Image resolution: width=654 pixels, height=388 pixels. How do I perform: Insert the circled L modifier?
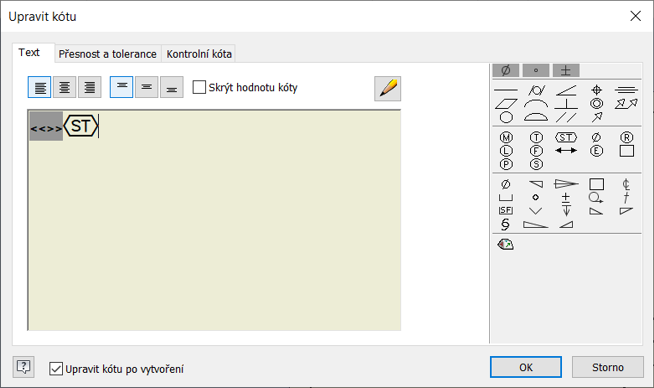506,151
